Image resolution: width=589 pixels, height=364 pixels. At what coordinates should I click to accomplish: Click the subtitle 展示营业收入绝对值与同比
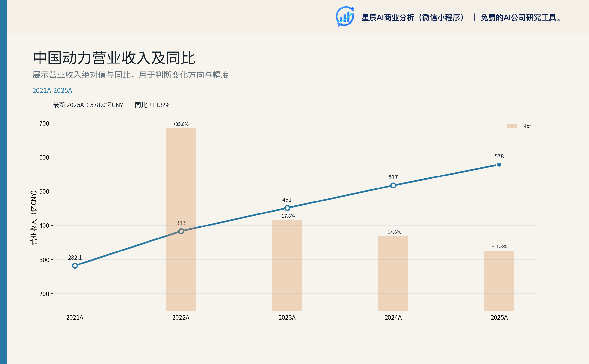pos(81,75)
